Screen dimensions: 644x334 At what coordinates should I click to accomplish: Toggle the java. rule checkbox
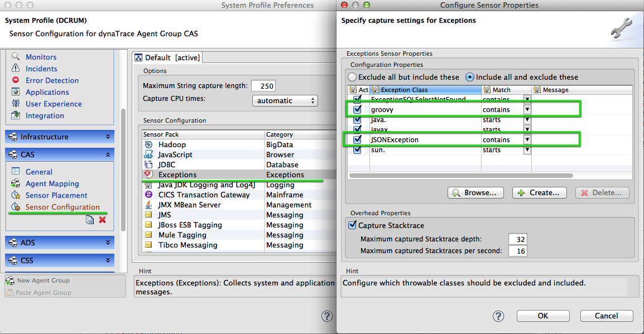tap(357, 119)
